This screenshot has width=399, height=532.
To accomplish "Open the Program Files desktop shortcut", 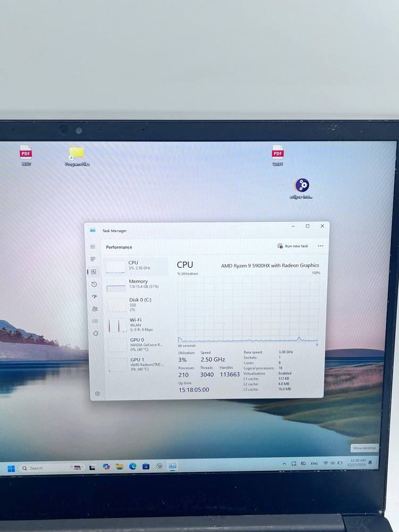I will click(77, 155).
